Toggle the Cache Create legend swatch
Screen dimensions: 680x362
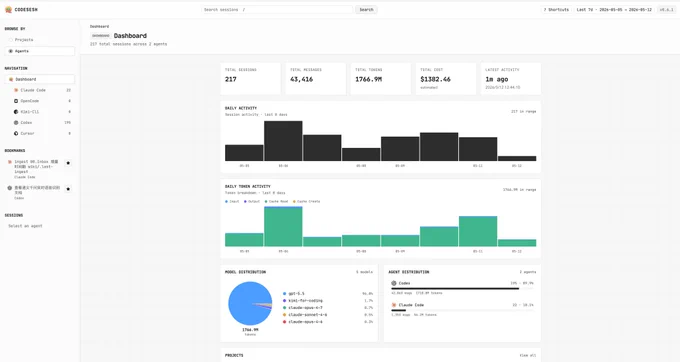point(294,202)
